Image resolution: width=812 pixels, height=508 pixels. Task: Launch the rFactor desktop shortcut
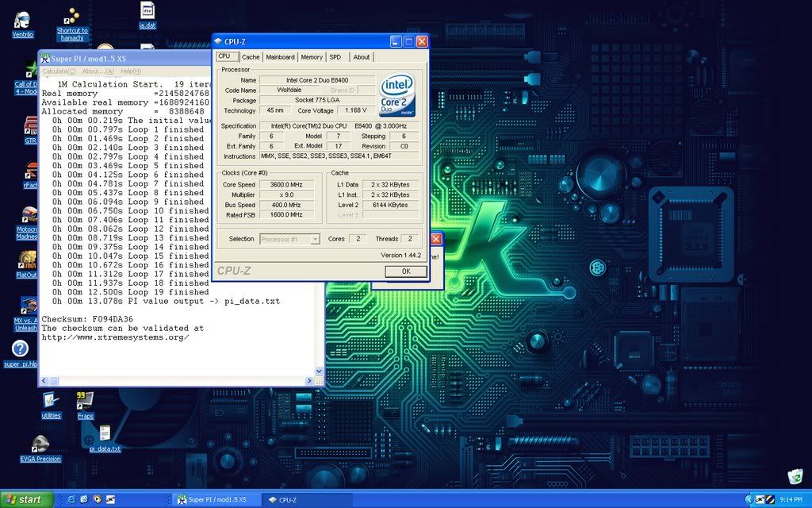pyautogui.click(x=31, y=175)
